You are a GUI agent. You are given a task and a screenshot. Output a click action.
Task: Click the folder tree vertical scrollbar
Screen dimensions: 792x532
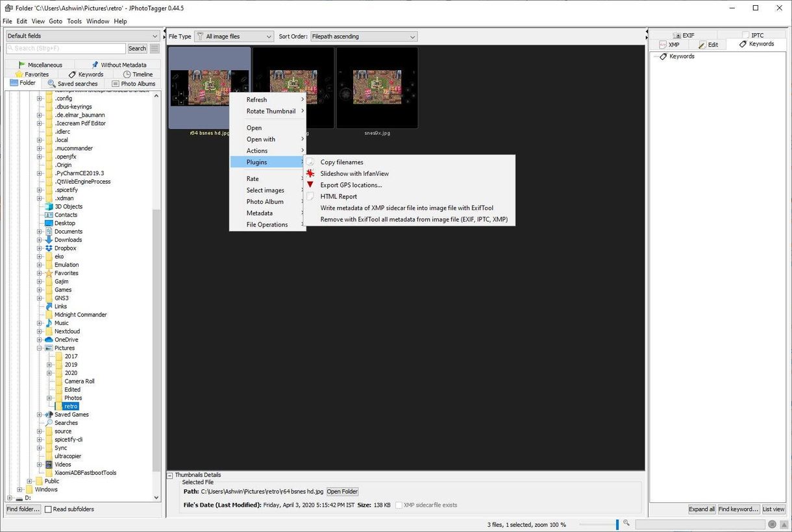tap(156, 341)
